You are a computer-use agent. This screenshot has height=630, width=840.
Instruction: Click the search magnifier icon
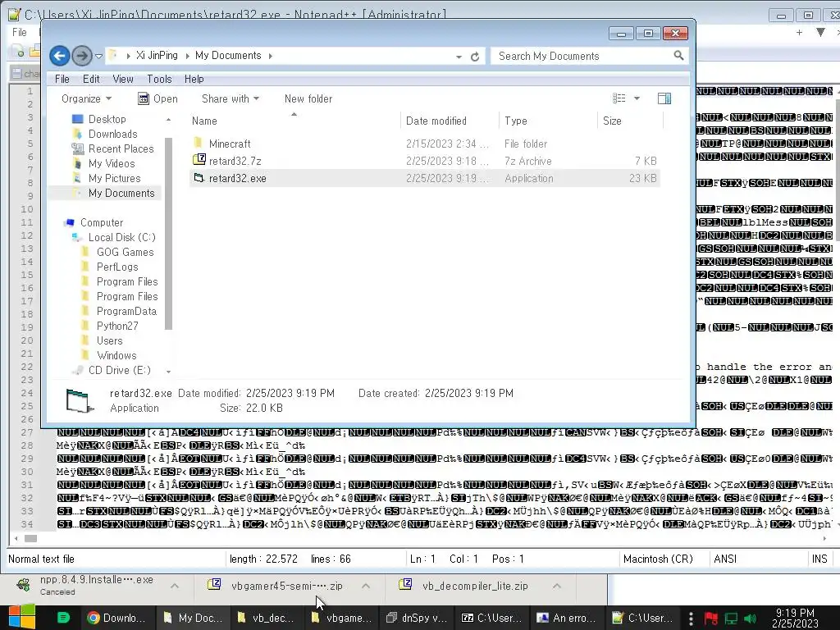[x=678, y=55]
